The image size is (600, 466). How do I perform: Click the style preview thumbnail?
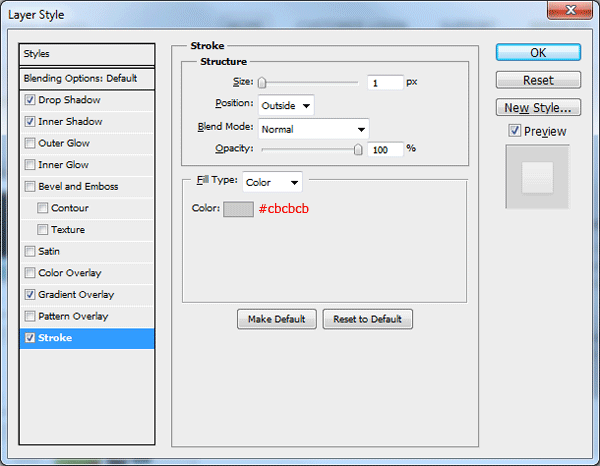537,177
